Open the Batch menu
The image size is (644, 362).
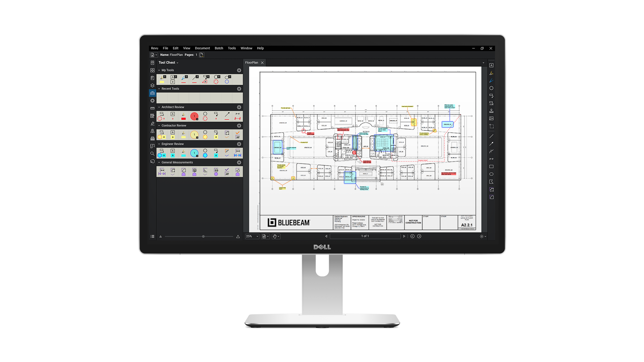pos(218,48)
